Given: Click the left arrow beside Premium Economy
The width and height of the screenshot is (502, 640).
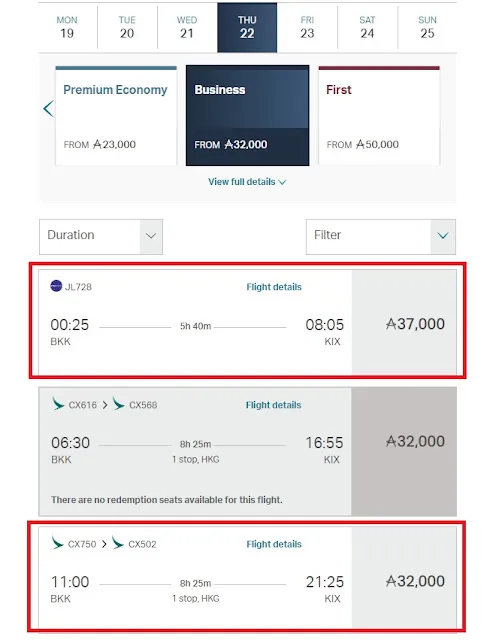Looking at the screenshot, I should tap(48, 109).
